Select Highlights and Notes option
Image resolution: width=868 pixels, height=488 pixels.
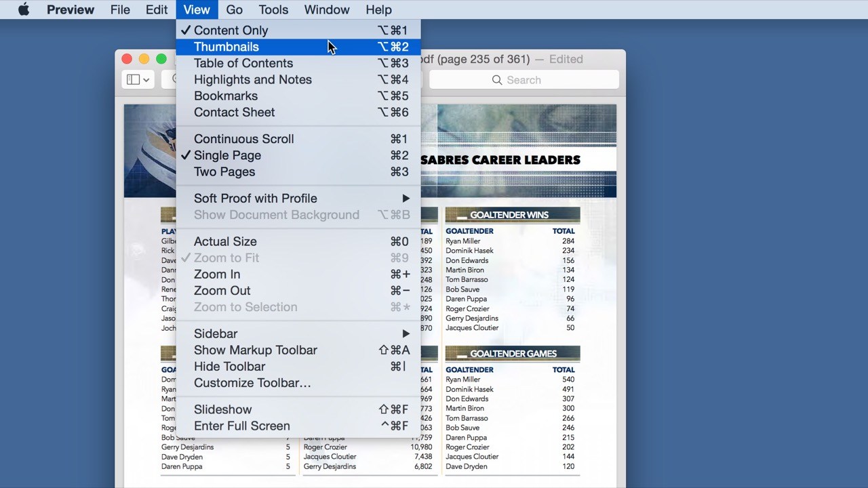[x=298, y=79]
